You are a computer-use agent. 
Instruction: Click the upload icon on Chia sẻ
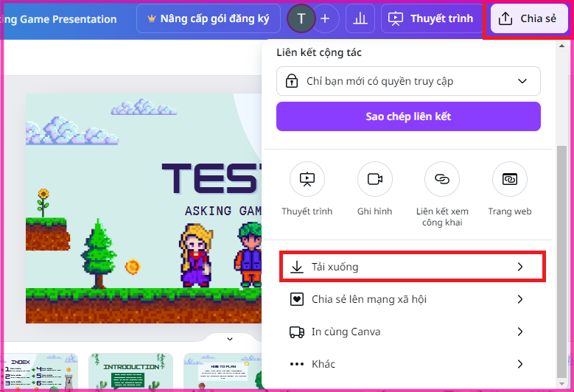(x=505, y=18)
